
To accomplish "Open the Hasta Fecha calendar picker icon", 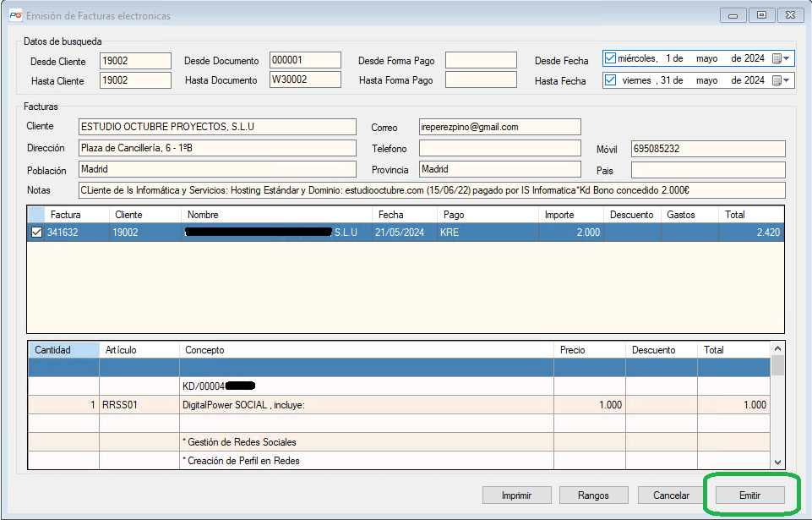I will point(777,80).
